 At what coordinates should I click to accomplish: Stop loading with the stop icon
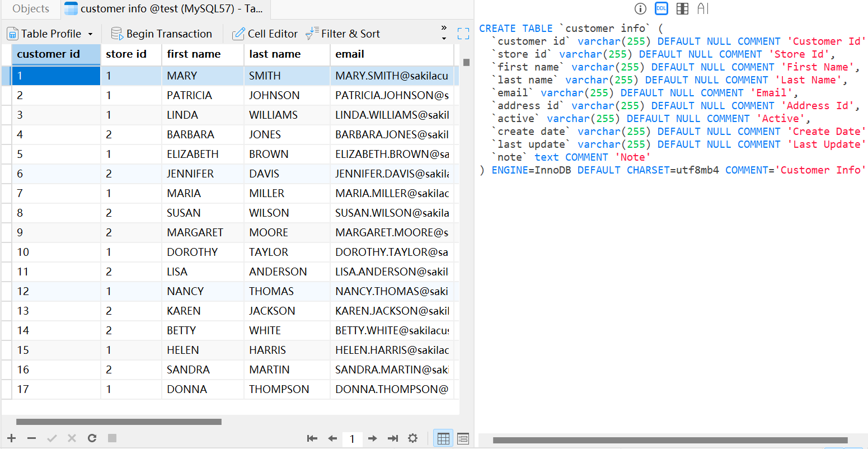pos(112,438)
